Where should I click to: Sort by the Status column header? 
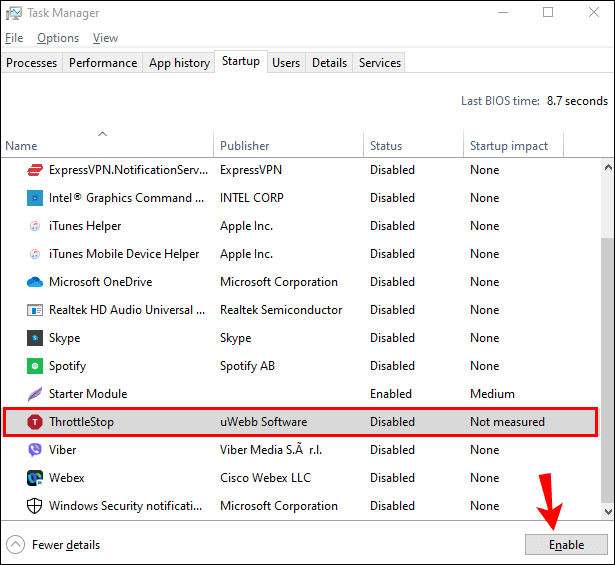[413, 144]
